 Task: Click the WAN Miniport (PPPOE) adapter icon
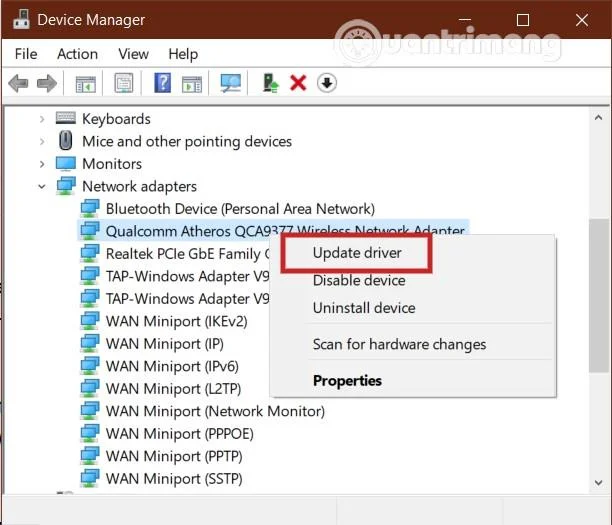click(x=90, y=433)
